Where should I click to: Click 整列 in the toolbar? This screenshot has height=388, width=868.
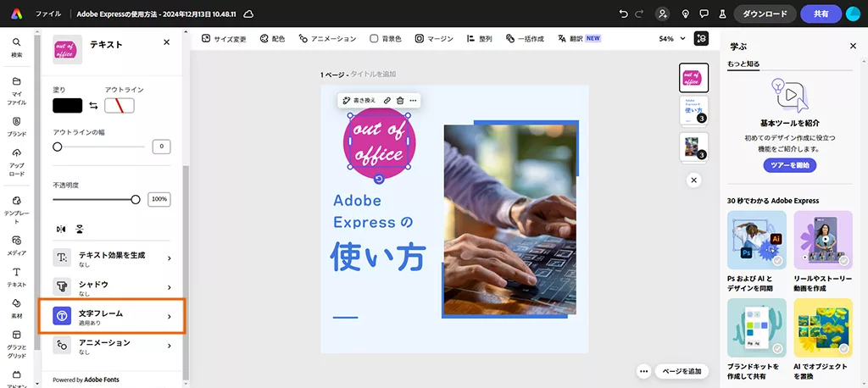click(479, 39)
